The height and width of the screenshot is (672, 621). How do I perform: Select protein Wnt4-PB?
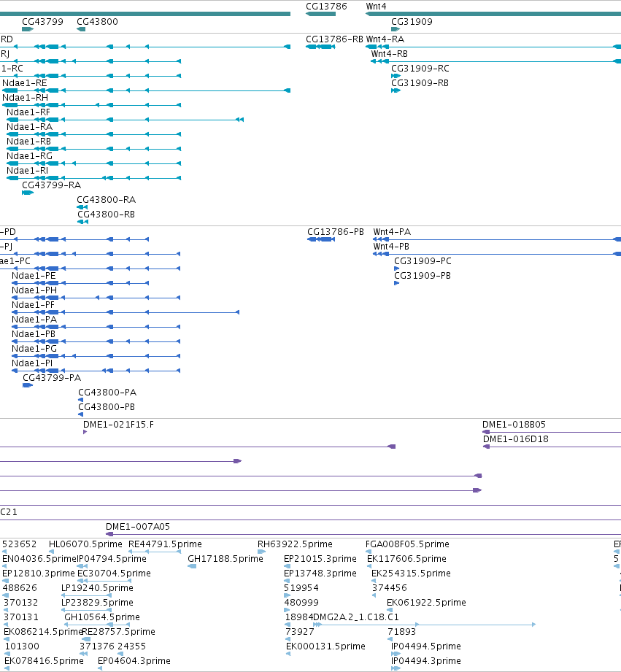click(x=391, y=247)
